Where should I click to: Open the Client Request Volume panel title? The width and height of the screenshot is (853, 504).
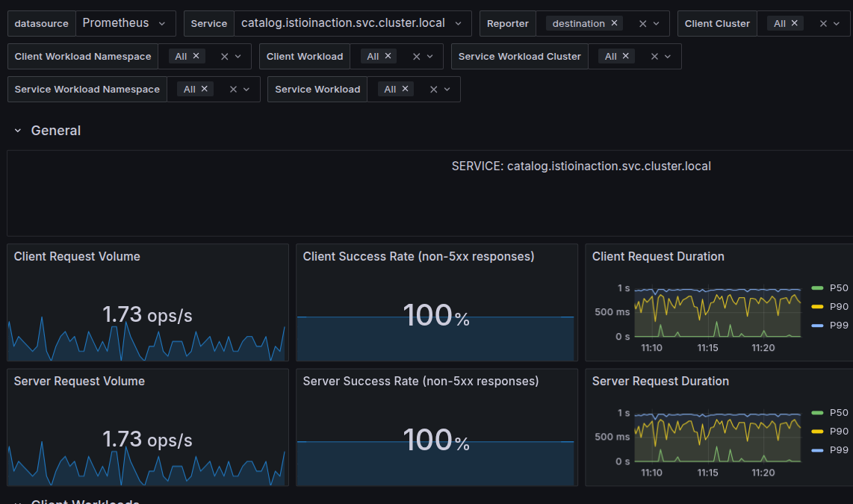[x=77, y=257]
